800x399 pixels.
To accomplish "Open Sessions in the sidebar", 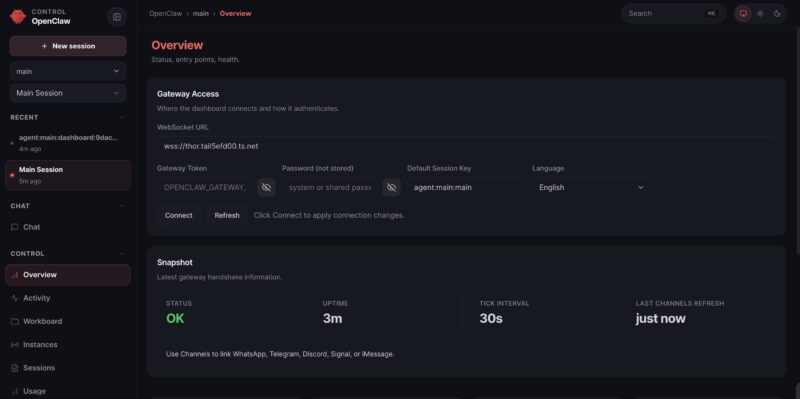I will [x=68, y=368].
